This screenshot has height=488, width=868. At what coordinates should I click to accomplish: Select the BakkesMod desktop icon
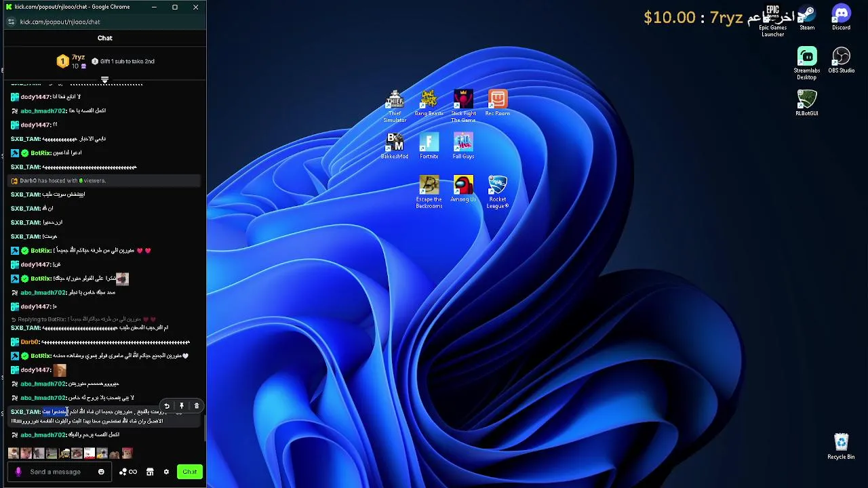(395, 146)
